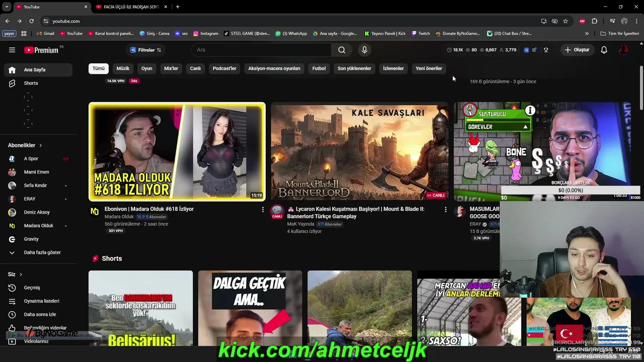644x362 pixels.
Task: Open the Gravity channel
Action: [38, 239]
